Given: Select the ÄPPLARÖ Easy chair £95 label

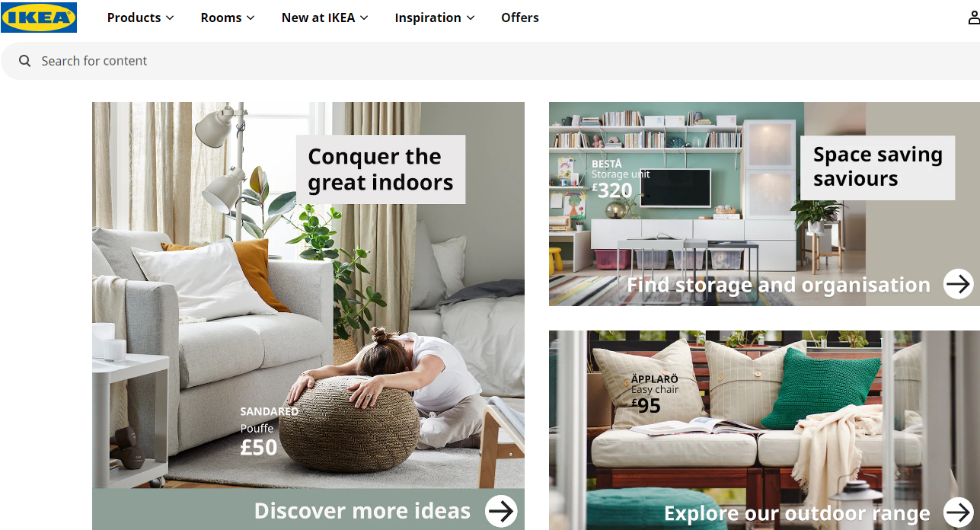Looking at the screenshot, I should [x=655, y=394].
